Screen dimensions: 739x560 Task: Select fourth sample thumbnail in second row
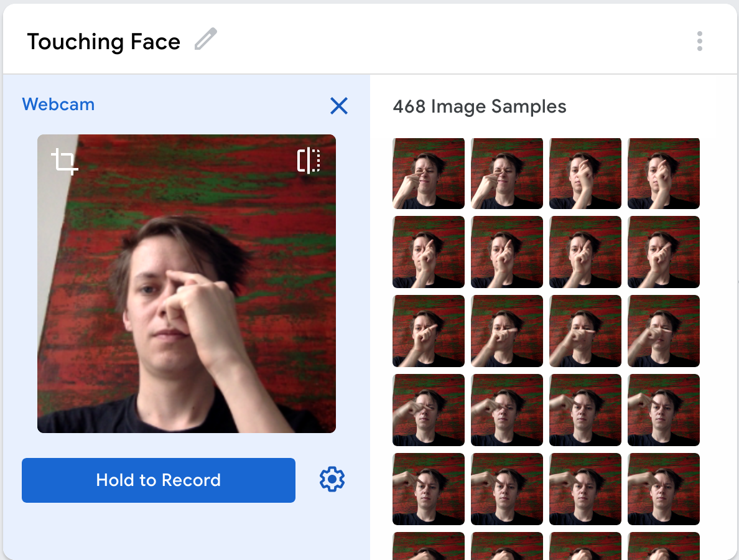tap(664, 252)
